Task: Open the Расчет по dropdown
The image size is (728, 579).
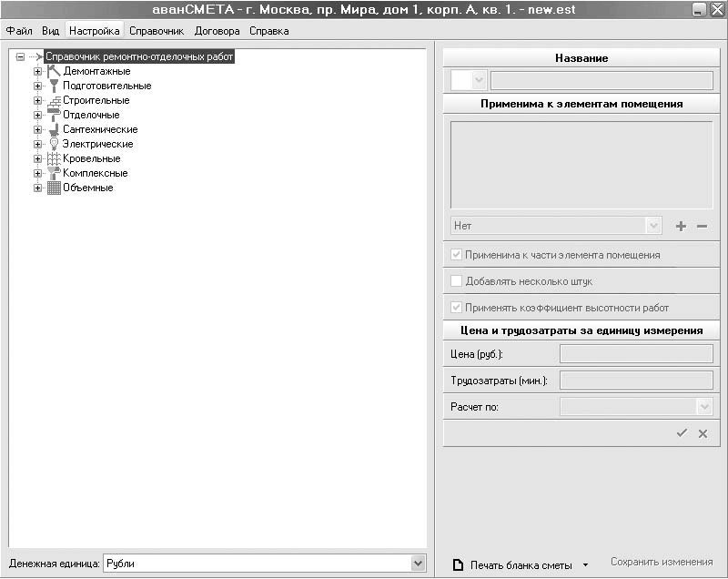Action: pyautogui.click(x=703, y=407)
